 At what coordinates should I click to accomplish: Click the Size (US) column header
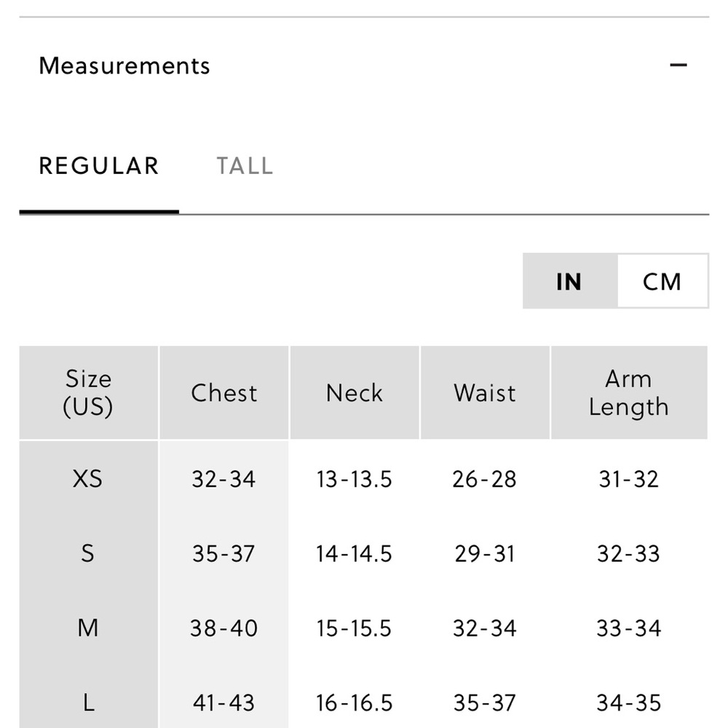click(x=88, y=392)
